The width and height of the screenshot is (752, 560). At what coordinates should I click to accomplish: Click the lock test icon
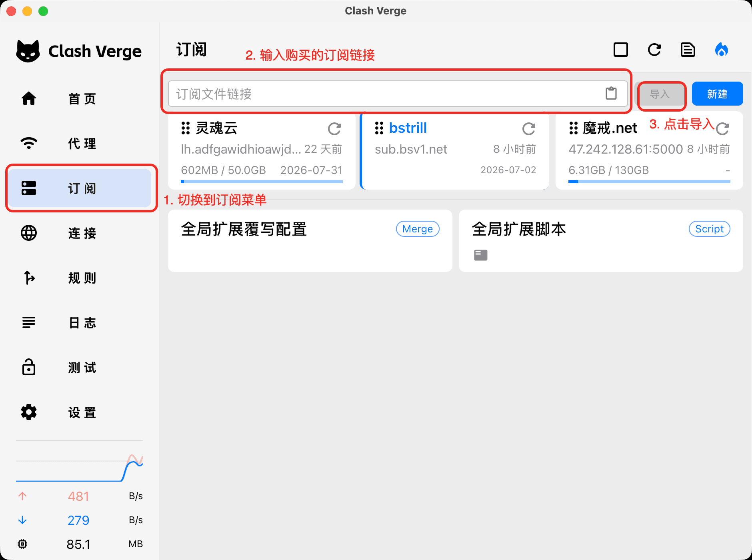point(29,367)
